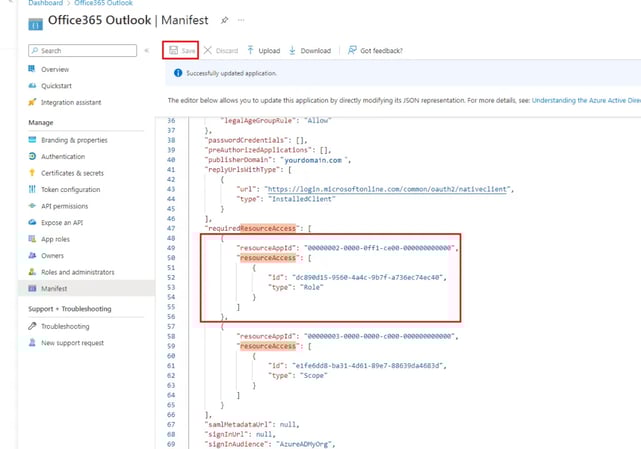Click the Discard X icon
Viewport: 641px width, 449px height.
pyautogui.click(x=208, y=50)
